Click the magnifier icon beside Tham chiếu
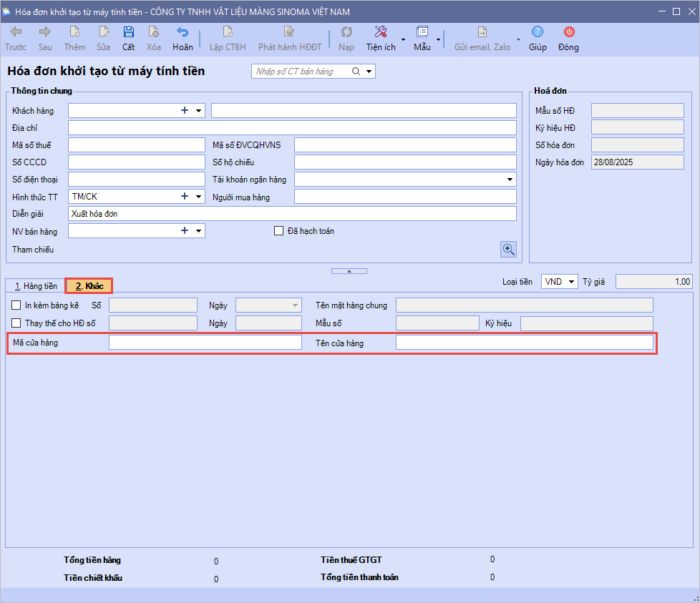 point(508,249)
